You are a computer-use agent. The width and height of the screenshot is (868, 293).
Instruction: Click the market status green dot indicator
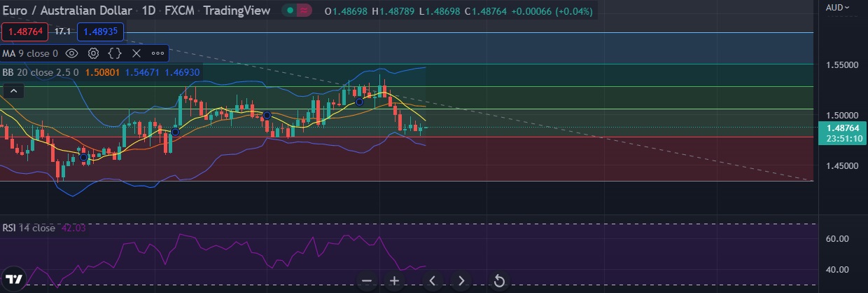point(289,11)
